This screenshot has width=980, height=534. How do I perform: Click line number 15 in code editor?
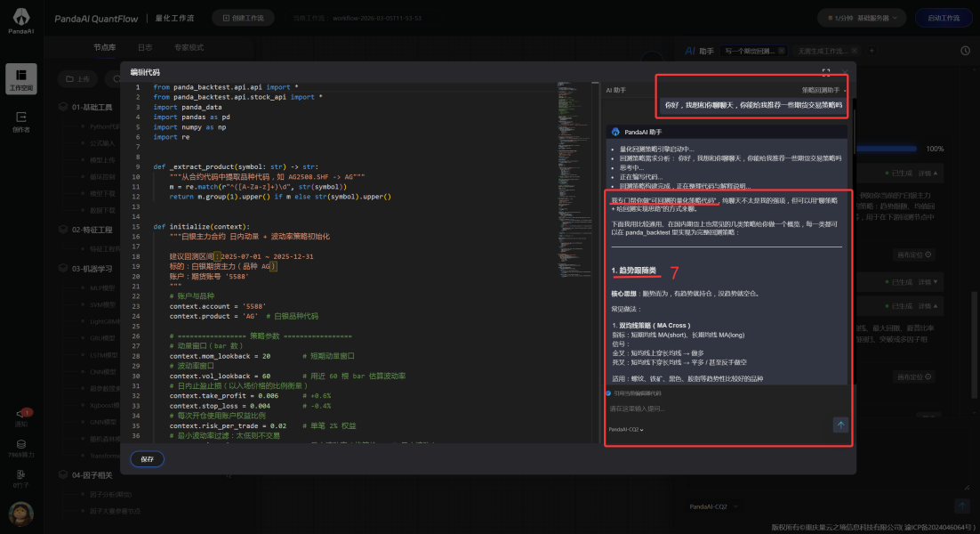(x=137, y=226)
